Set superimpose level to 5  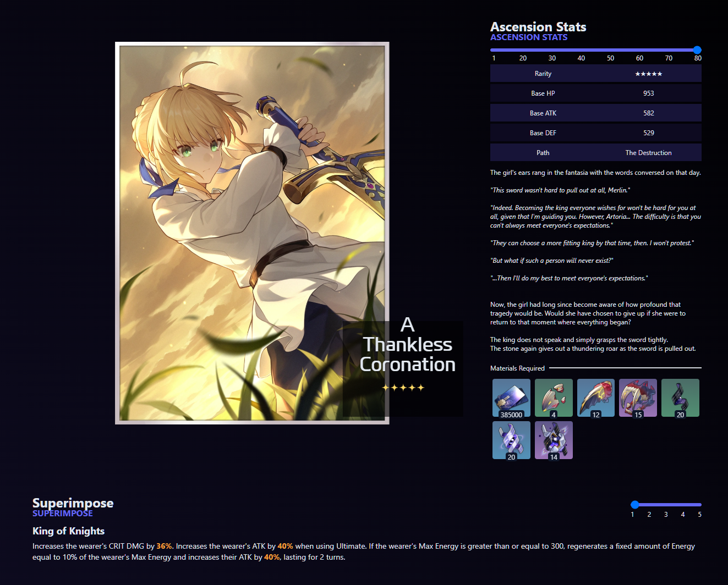click(699, 515)
